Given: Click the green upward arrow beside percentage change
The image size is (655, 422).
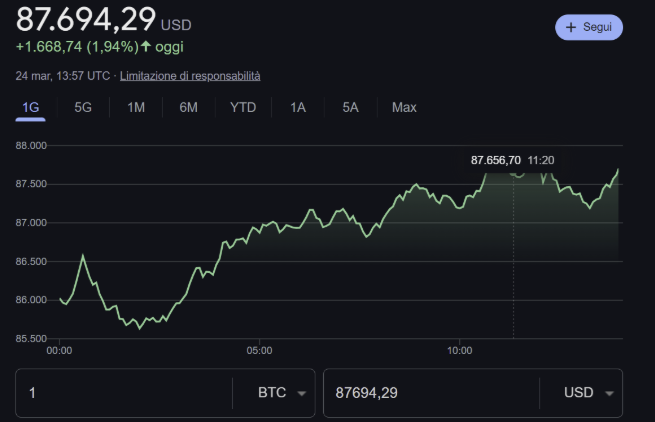Looking at the screenshot, I should tap(146, 47).
